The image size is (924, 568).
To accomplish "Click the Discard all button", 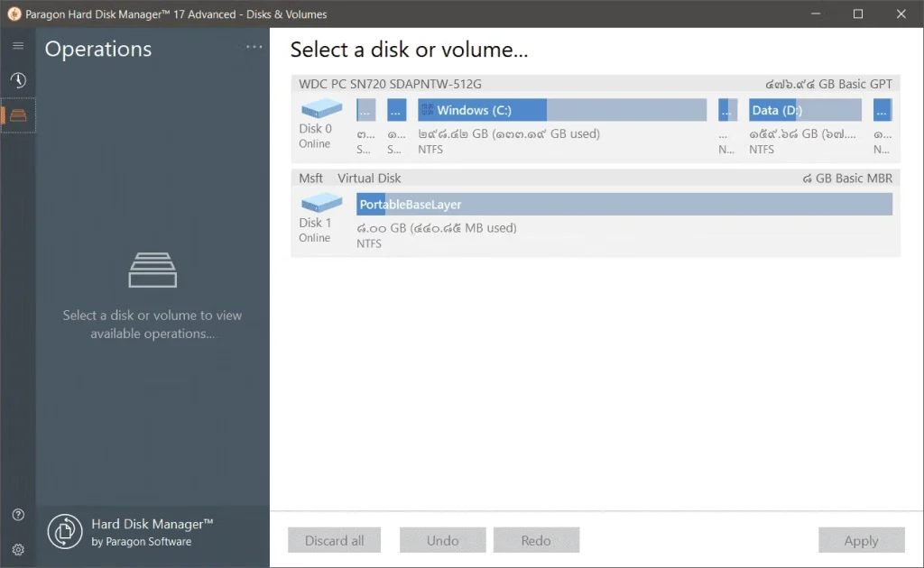I will [x=334, y=540].
